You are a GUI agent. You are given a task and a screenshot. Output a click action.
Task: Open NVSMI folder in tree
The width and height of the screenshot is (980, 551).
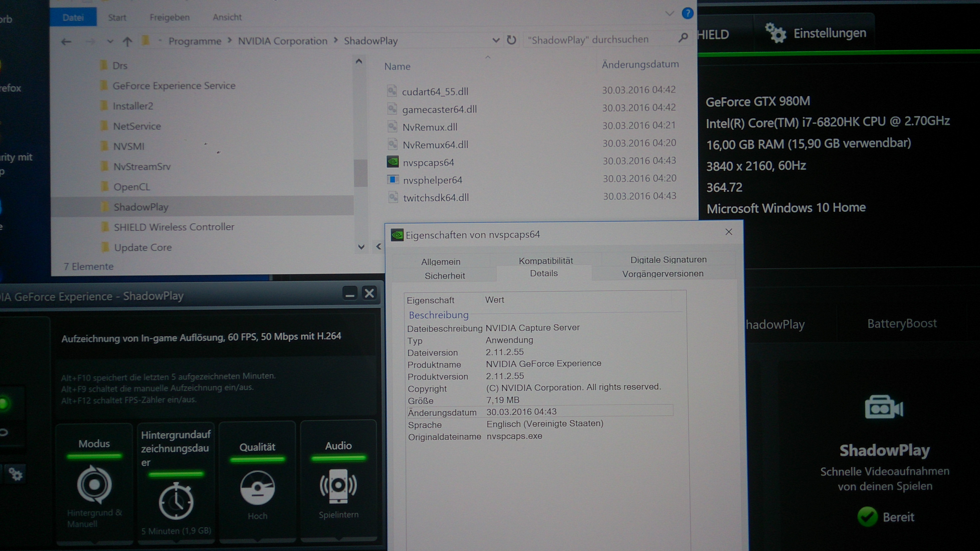tap(122, 146)
